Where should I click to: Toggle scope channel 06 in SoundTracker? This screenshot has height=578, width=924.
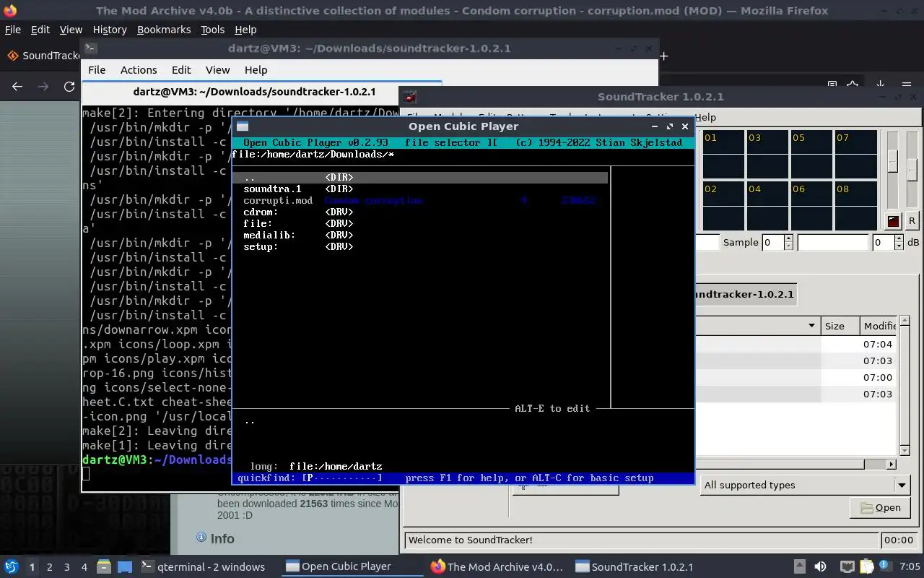pos(811,206)
